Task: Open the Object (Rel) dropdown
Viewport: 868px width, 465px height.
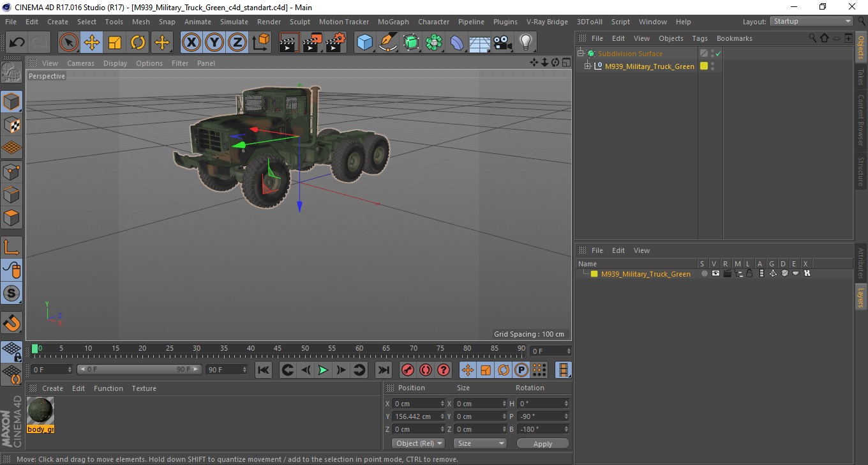Action: [x=419, y=443]
